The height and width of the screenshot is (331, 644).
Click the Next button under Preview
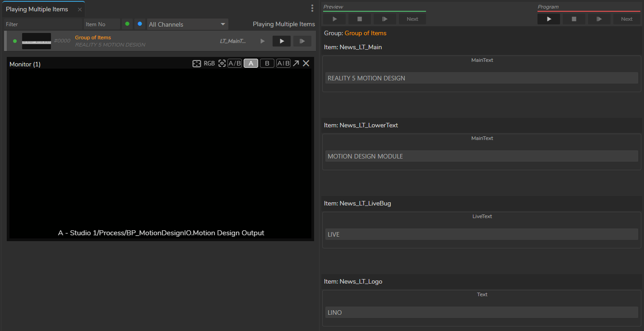(412, 19)
